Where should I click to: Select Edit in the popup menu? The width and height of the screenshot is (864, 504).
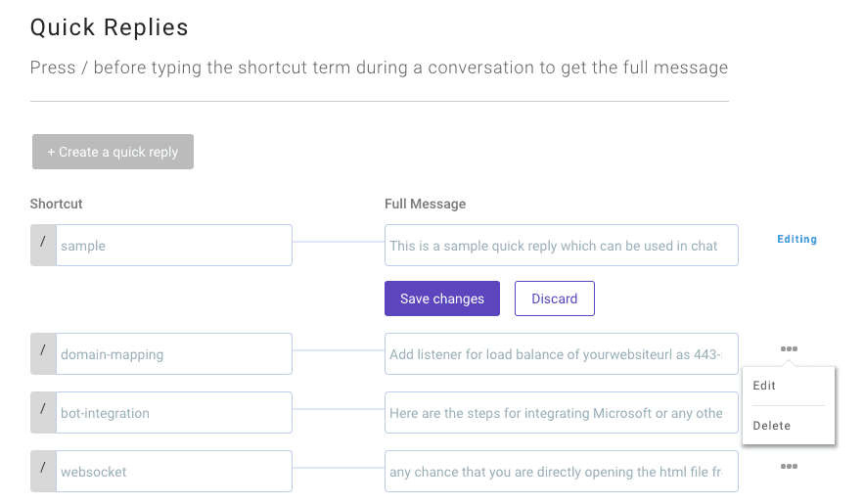764,386
